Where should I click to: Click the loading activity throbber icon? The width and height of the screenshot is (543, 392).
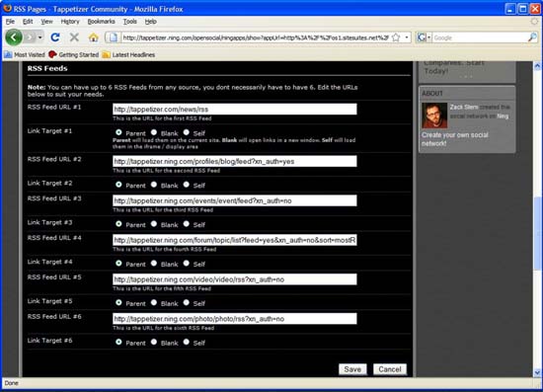coord(535,22)
